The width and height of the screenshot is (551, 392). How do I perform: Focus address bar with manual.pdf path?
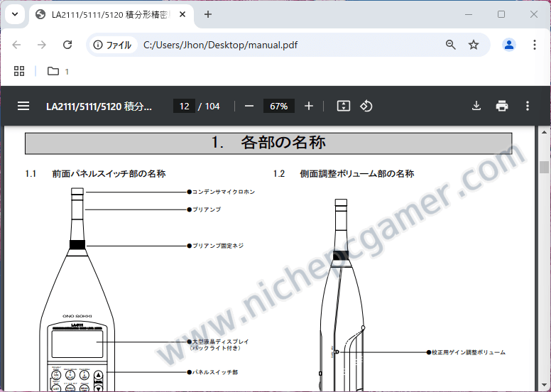point(220,45)
